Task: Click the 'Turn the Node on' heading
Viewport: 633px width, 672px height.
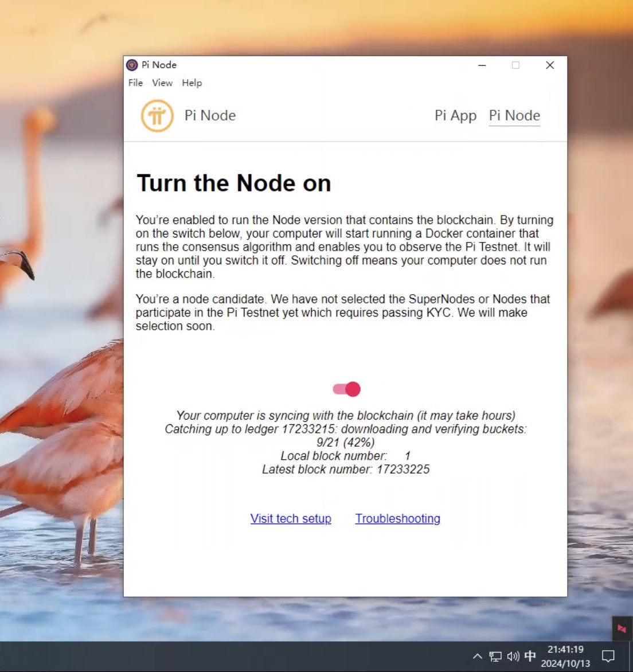Action: click(234, 183)
